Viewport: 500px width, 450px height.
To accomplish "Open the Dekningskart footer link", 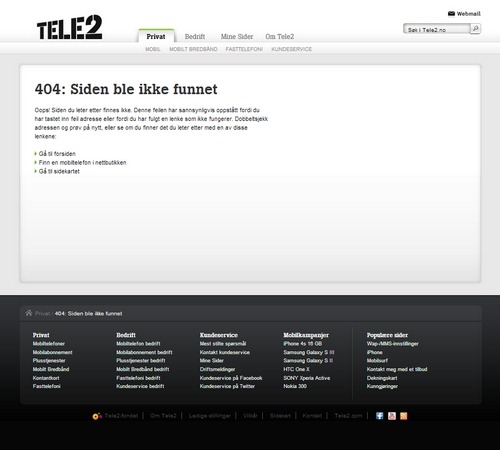I will 382,378.
